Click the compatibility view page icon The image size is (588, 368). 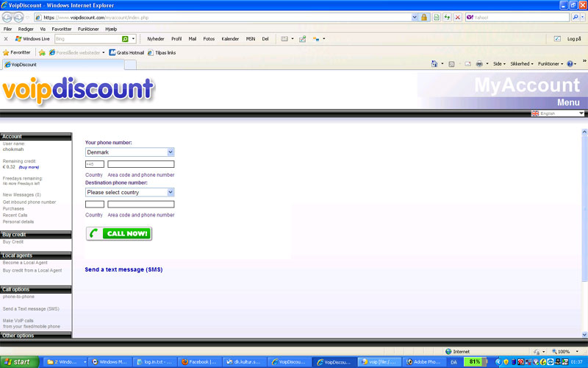point(437,17)
